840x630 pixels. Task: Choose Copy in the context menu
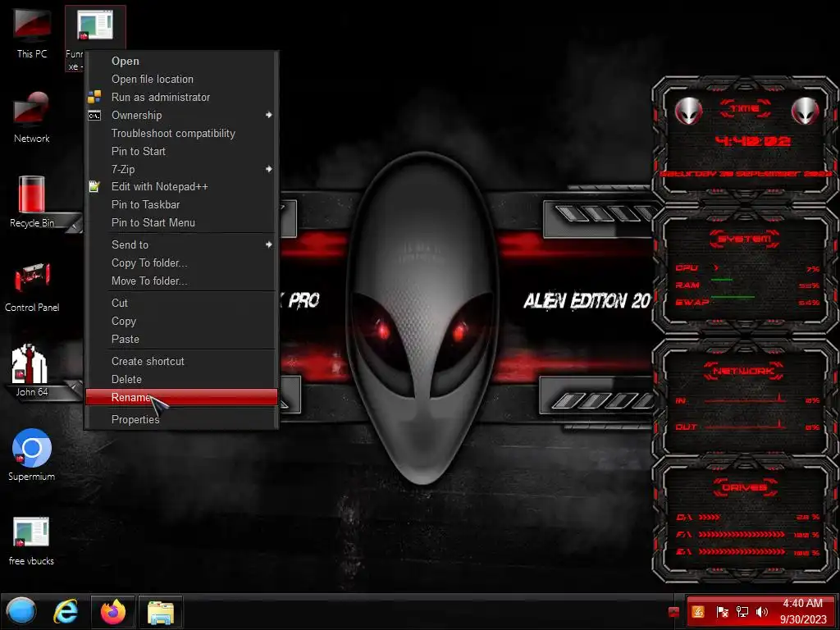(x=181, y=322)
